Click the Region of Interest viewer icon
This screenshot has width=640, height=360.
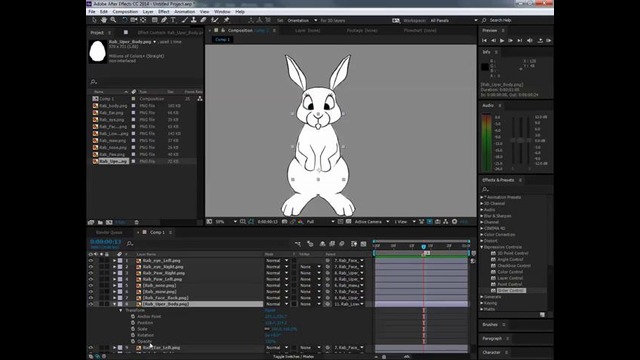(340, 222)
